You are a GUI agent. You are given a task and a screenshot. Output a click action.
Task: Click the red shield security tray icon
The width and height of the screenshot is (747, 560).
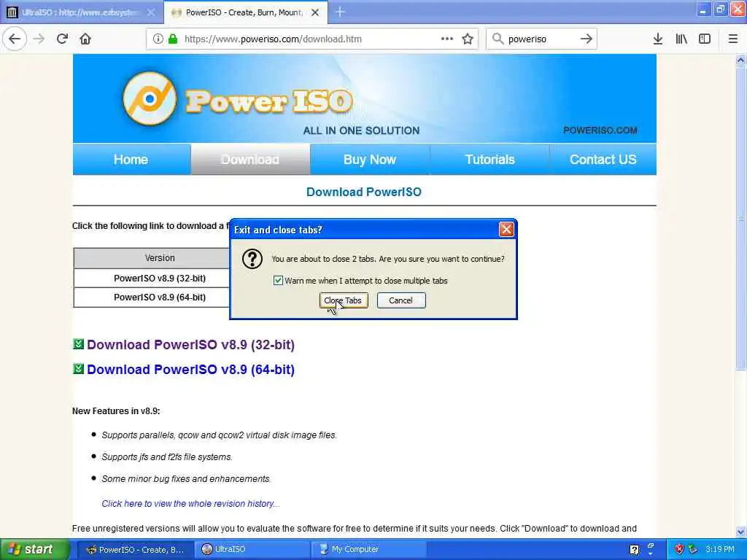point(679,550)
